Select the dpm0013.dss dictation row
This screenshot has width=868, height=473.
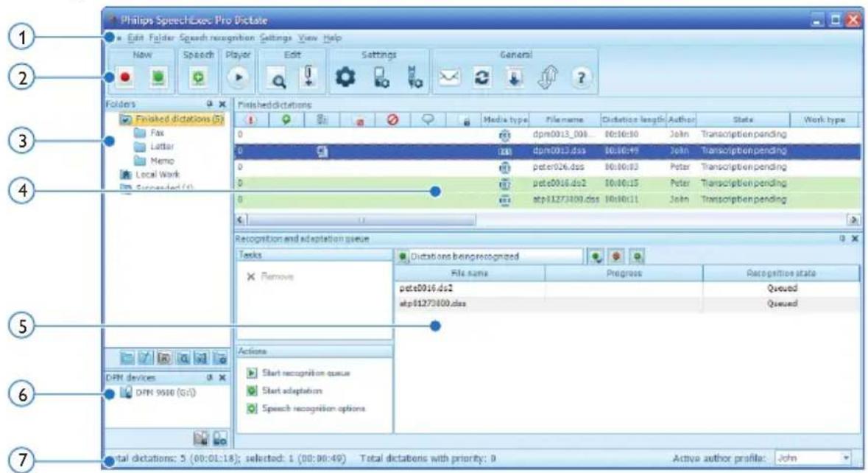pos(548,150)
